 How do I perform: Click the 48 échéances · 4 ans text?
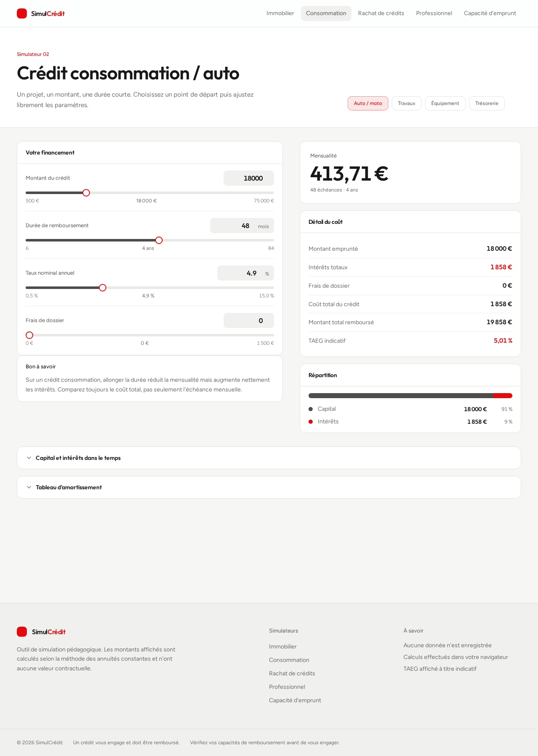point(334,190)
